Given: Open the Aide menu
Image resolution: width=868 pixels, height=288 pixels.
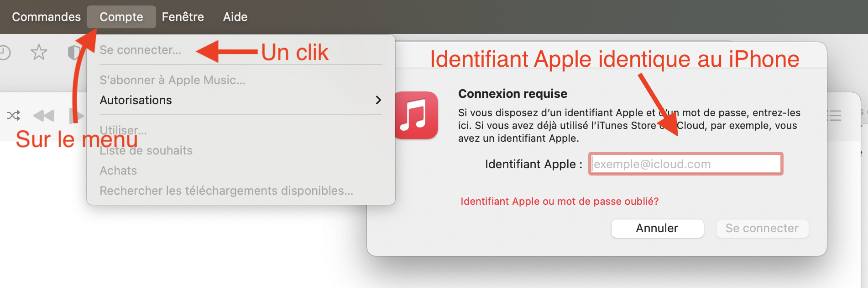Looking at the screenshot, I should coord(235,17).
